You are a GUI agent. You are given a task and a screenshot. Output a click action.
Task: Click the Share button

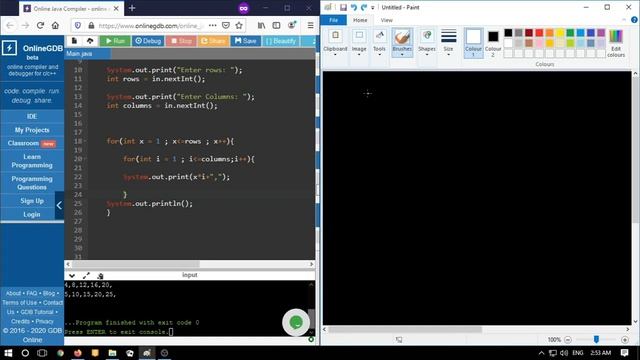point(213,41)
